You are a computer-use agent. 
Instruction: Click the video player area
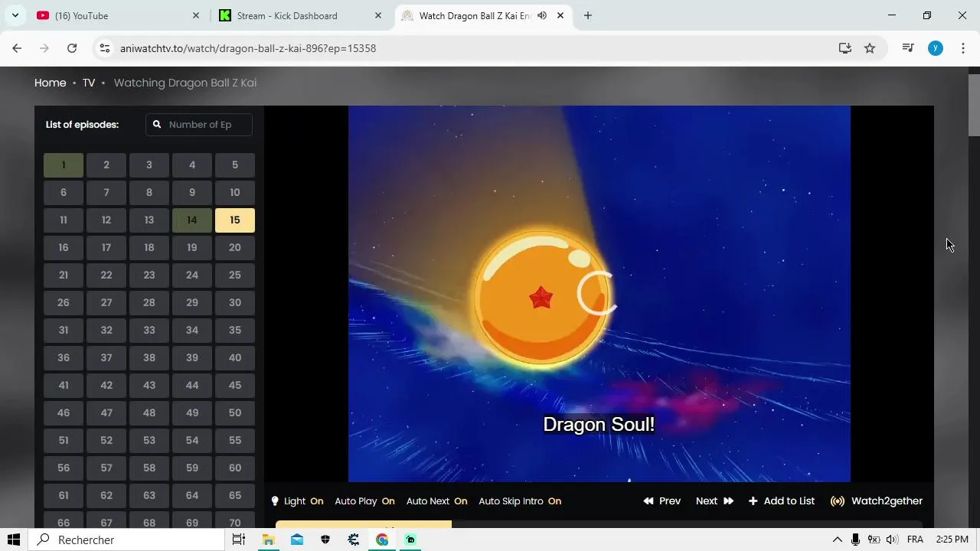pos(599,294)
